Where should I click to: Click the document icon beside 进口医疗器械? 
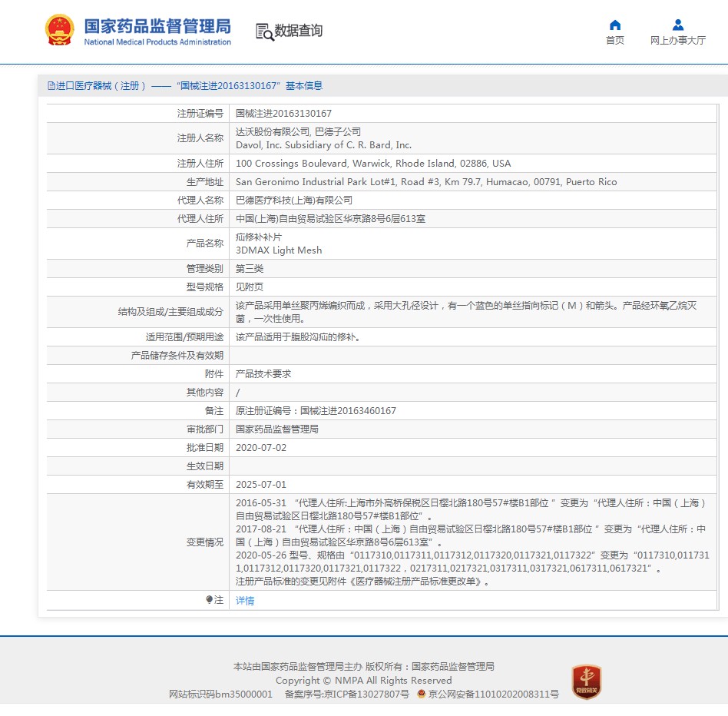51,86
